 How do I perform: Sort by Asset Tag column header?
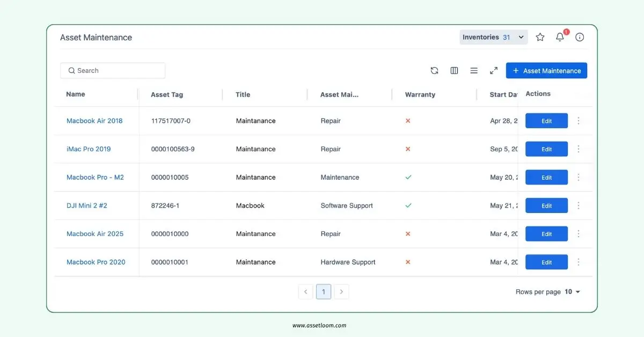pyautogui.click(x=167, y=94)
